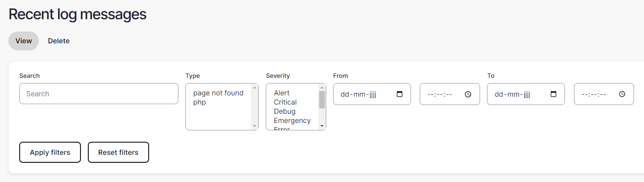This screenshot has width=644, height=182.
Task: Click the Type list scroll-up arrow
Action: (255, 87)
